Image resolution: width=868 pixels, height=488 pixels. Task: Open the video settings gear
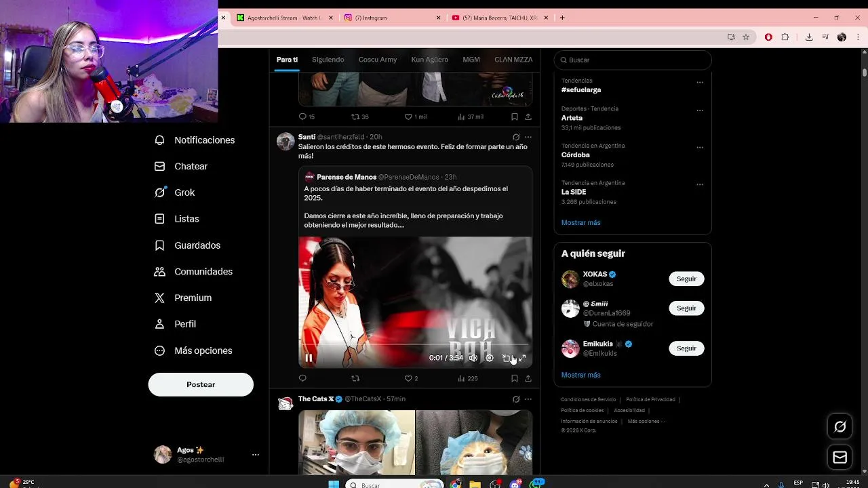[490, 358]
